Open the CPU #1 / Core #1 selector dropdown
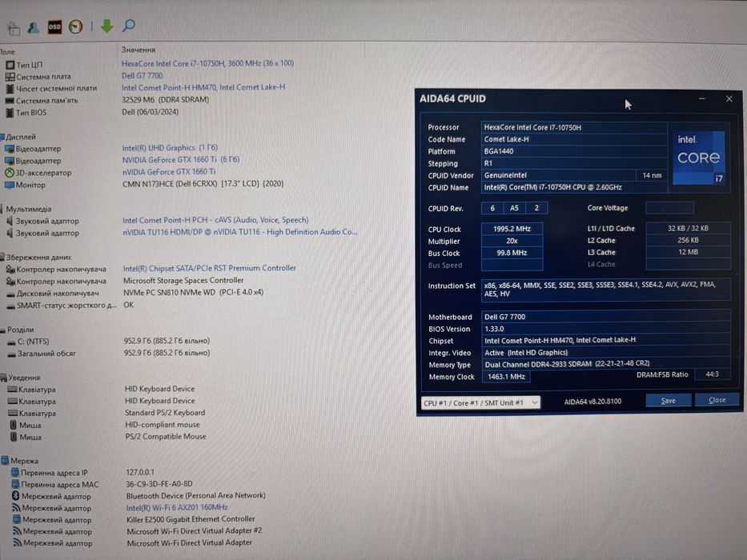747x560 pixels. (x=480, y=403)
